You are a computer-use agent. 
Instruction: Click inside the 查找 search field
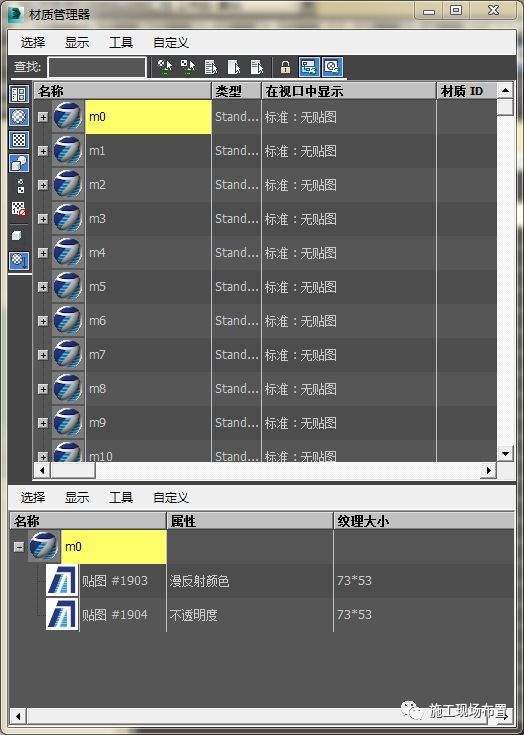coord(97,68)
